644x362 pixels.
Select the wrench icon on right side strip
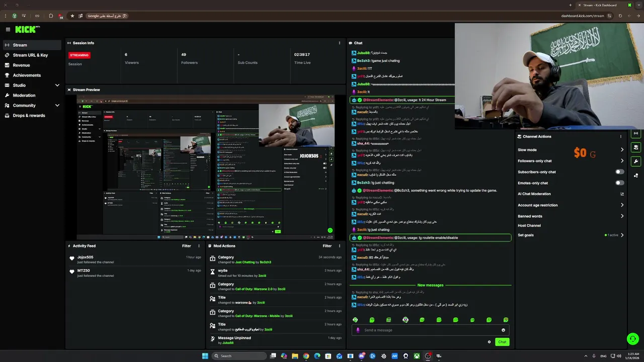pyautogui.click(x=636, y=161)
